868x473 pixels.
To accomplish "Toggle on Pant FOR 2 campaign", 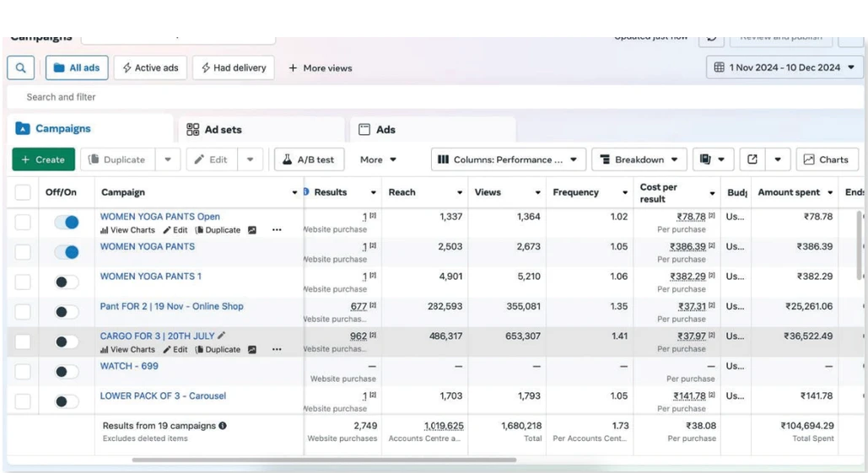I will coord(67,312).
